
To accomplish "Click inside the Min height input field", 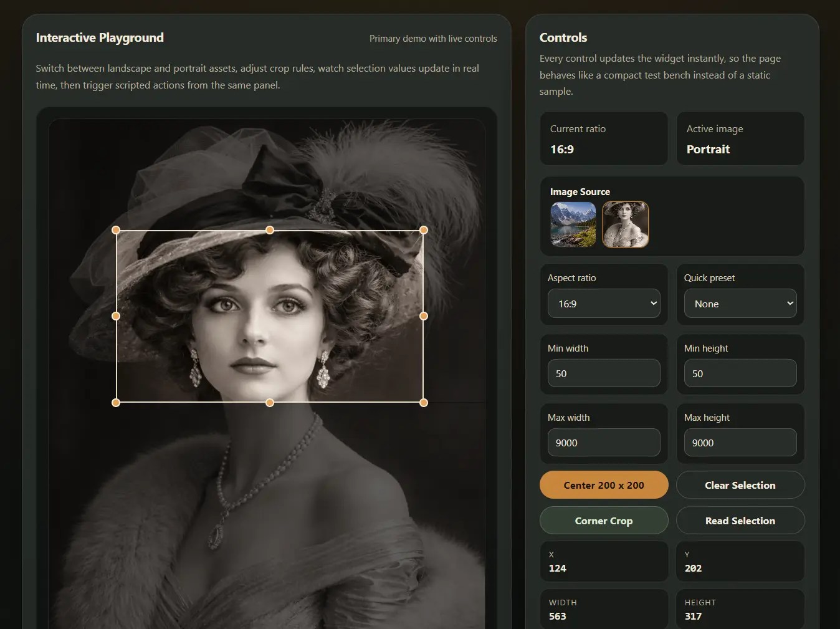I will (740, 373).
